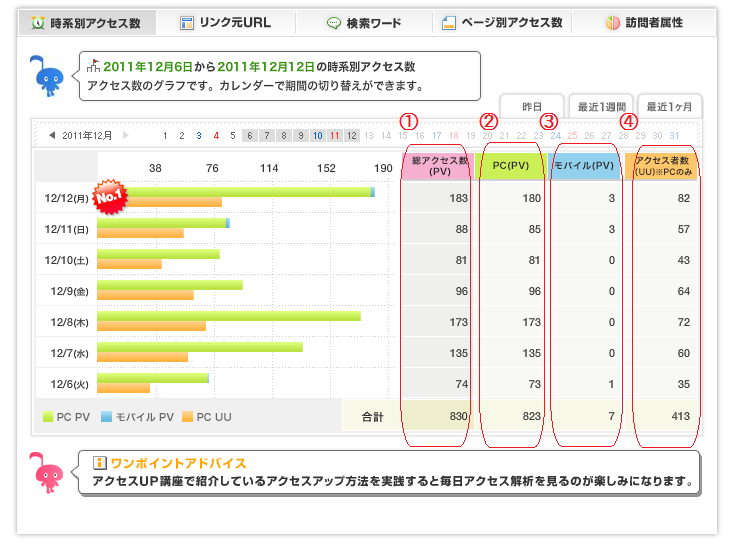Click UU value 72 in 12/8 row
This screenshot has width=732, height=548.
[683, 322]
